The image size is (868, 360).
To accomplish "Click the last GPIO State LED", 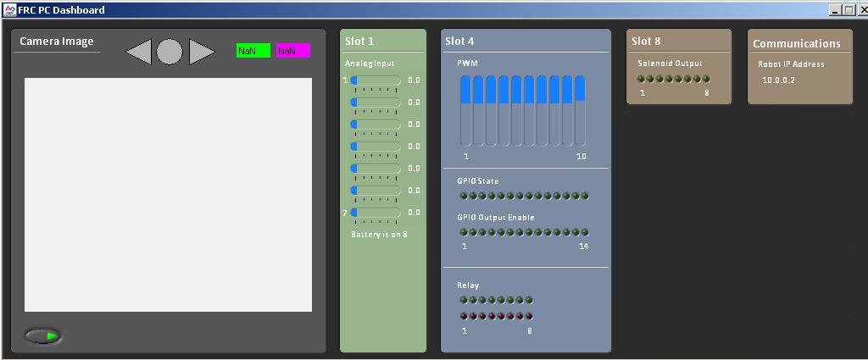I will [x=585, y=196].
